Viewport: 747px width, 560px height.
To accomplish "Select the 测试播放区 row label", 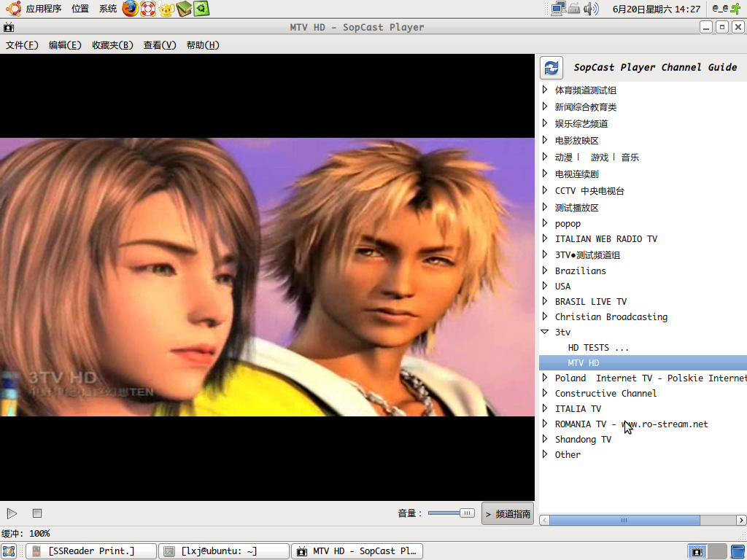I will coord(576,207).
